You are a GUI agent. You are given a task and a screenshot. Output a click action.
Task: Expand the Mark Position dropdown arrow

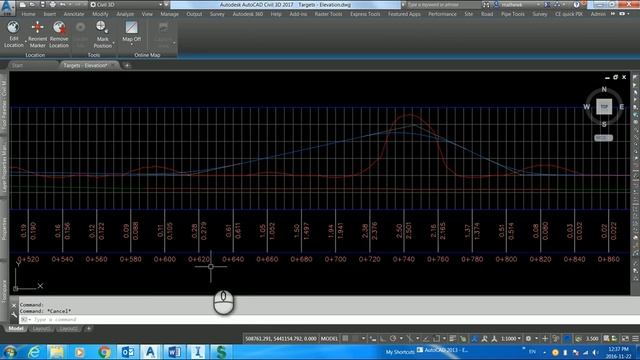(x=113, y=42)
